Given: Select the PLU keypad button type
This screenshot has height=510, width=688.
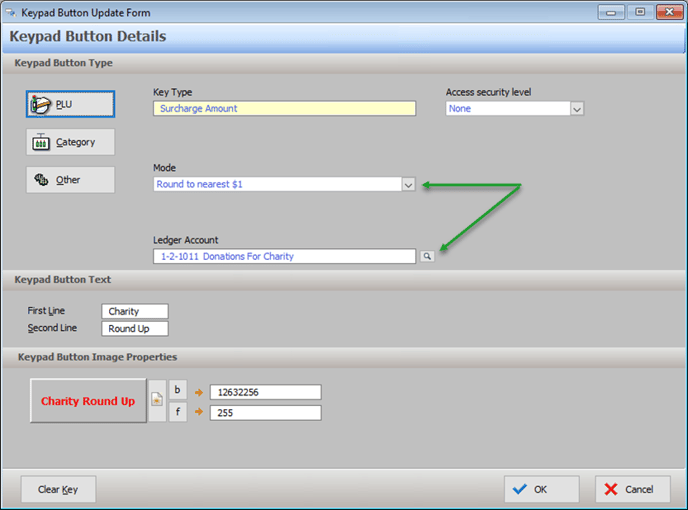Looking at the screenshot, I should [70, 104].
